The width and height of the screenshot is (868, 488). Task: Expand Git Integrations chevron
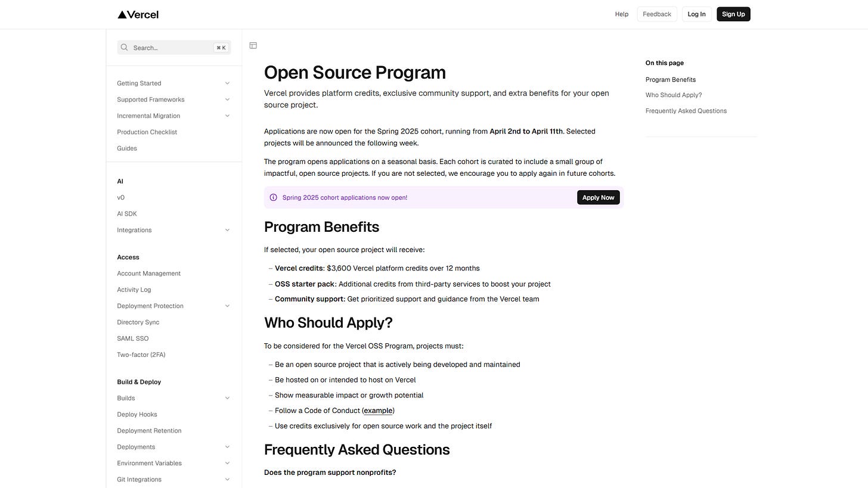(227, 479)
